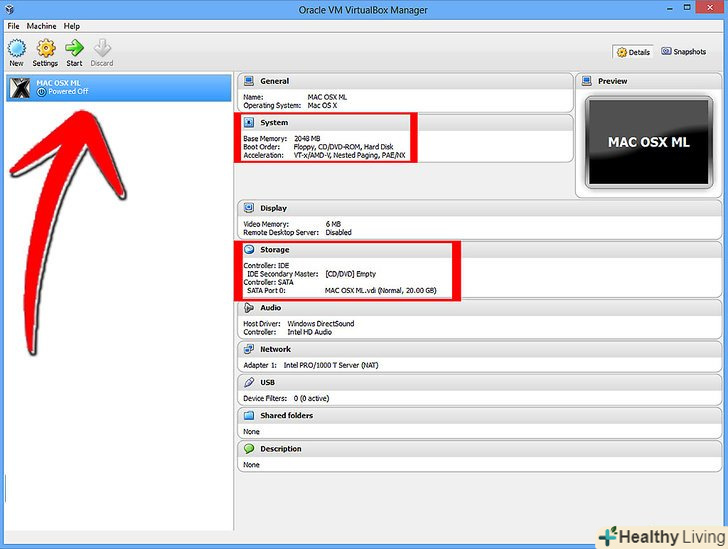
Task: Click the USB section plug icon
Action: [249, 382]
